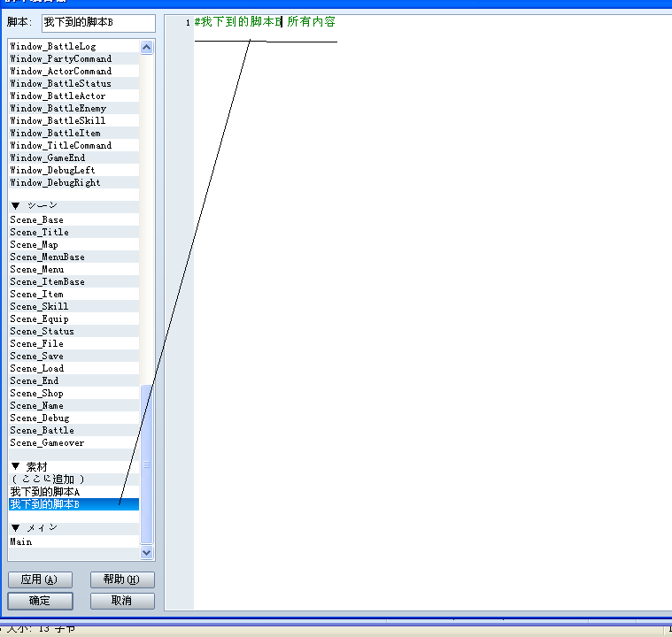Open the Scene_Map script
Screen dimensions: 672x637
point(73,244)
